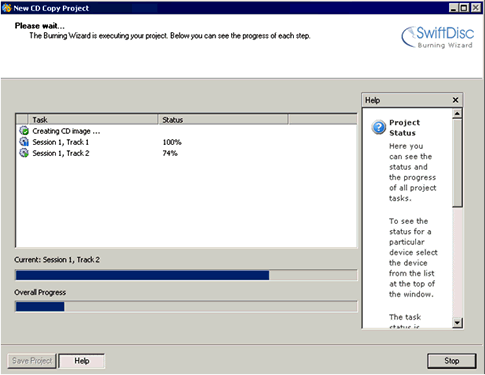Click the Help panel scroll down arrow

click(x=457, y=322)
